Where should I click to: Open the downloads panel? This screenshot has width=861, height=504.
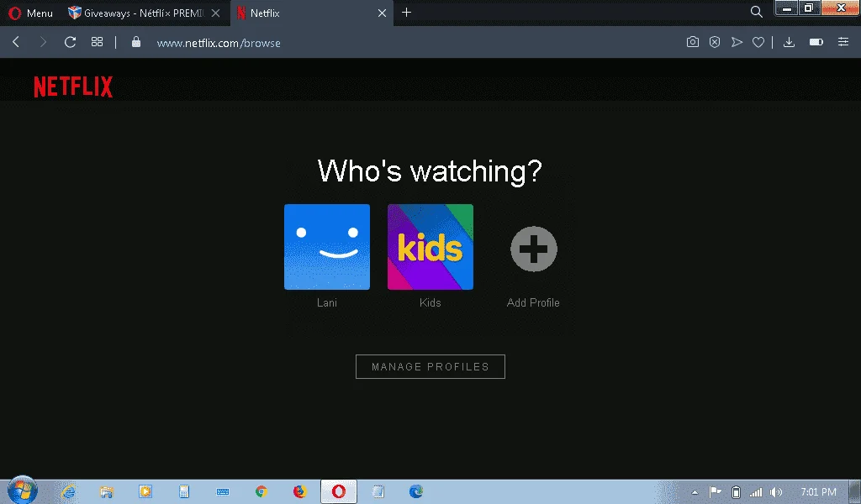click(789, 42)
